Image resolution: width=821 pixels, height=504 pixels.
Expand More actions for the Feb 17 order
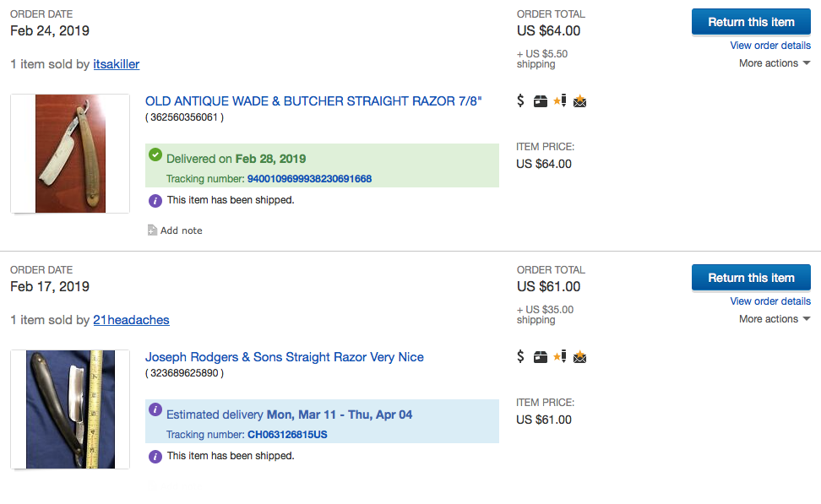774,319
